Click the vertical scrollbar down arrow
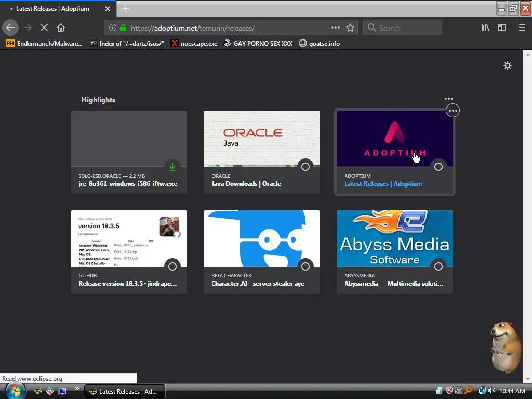Image resolution: width=532 pixels, height=399 pixels. click(x=527, y=379)
